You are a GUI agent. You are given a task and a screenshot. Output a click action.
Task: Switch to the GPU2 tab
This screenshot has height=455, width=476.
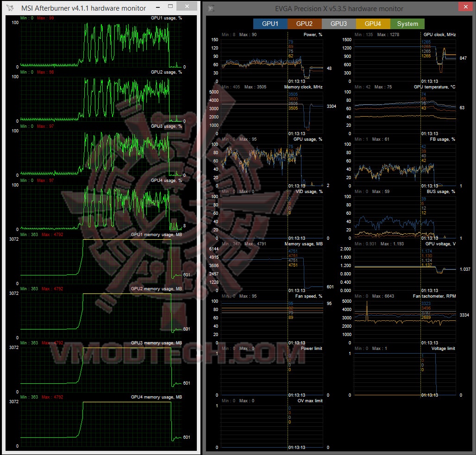pyautogui.click(x=305, y=24)
